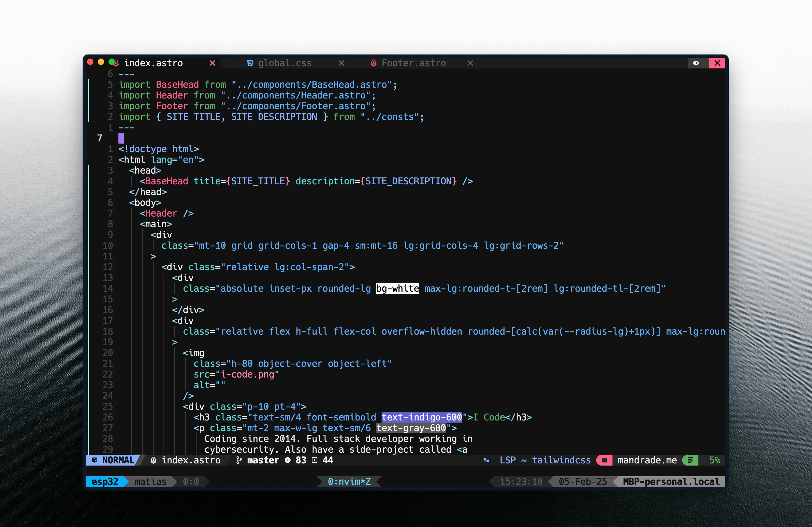
Task: Click the Astro file icon beside index.astro in statusline
Action: (x=154, y=460)
